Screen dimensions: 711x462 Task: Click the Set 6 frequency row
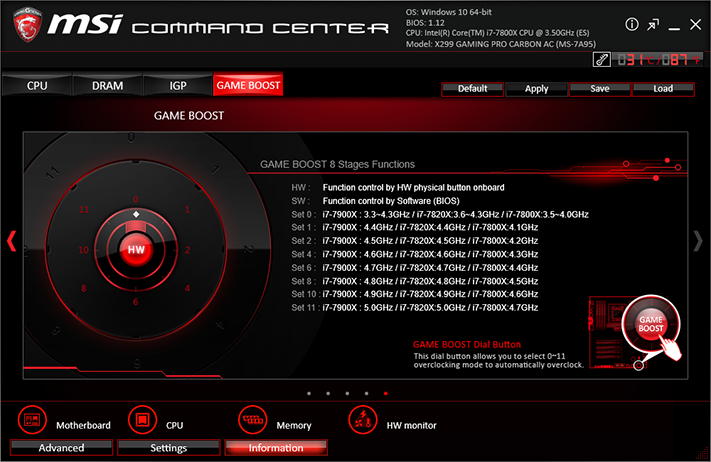click(x=414, y=267)
